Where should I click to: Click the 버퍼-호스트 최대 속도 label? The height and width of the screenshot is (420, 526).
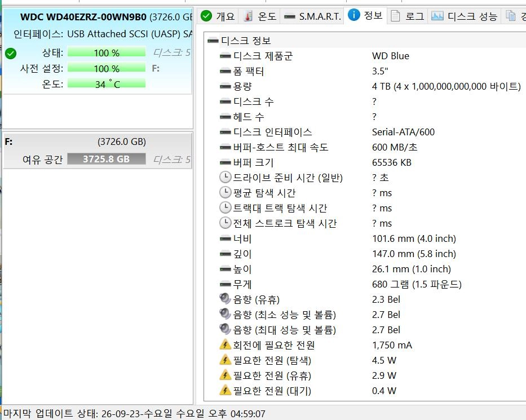(281, 147)
